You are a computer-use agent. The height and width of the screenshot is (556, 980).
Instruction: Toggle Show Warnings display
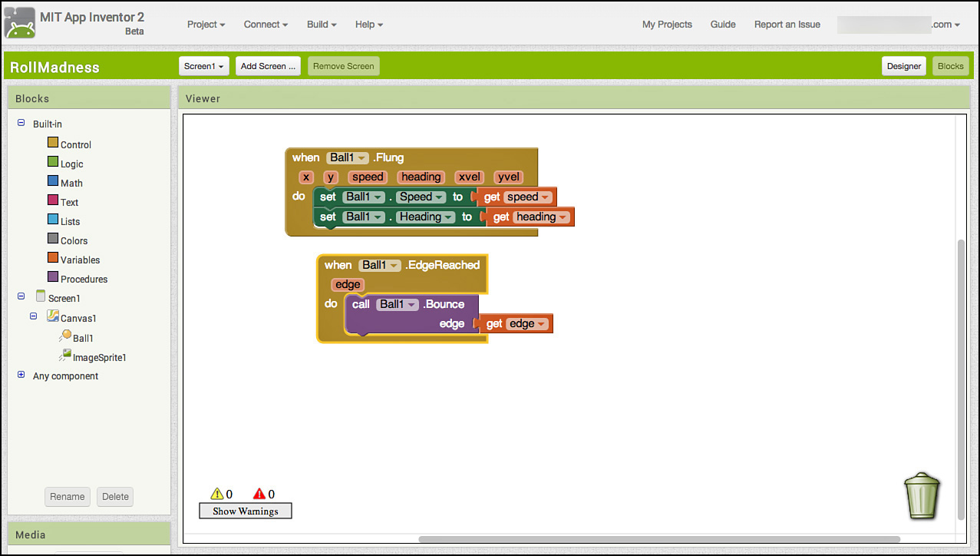tap(245, 511)
